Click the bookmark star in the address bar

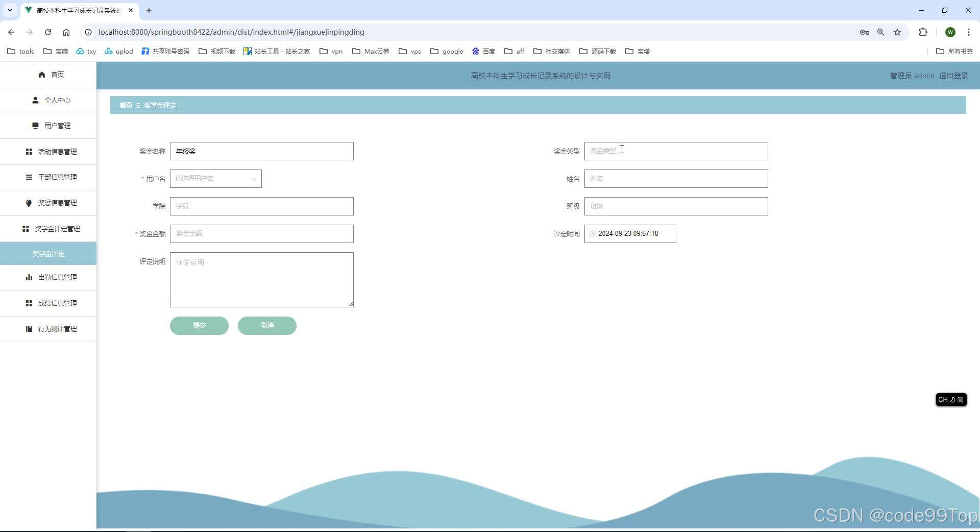click(x=897, y=32)
